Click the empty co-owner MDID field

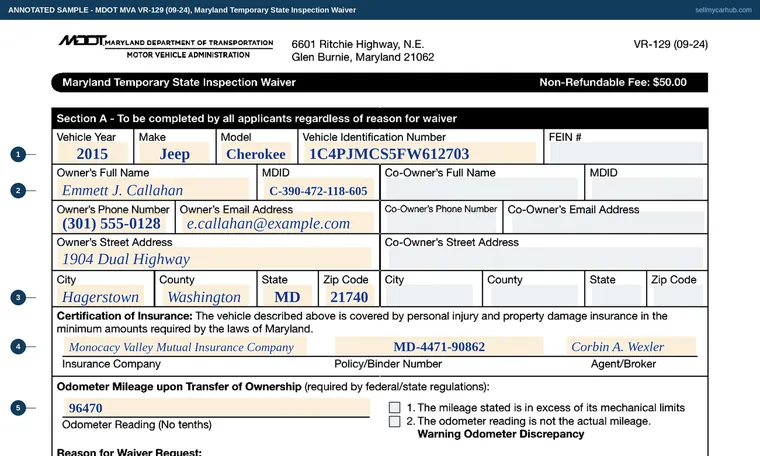point(647,189)
